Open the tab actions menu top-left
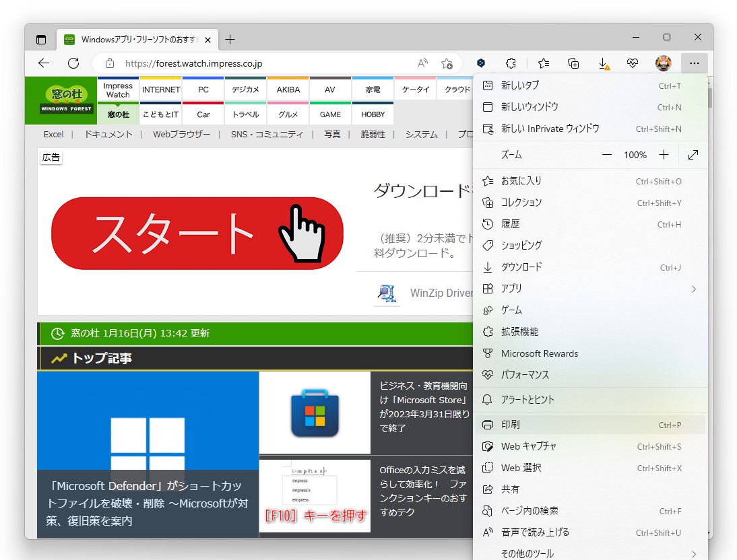Viewport: 737px width, 560px height. click(x=40, y=39)
